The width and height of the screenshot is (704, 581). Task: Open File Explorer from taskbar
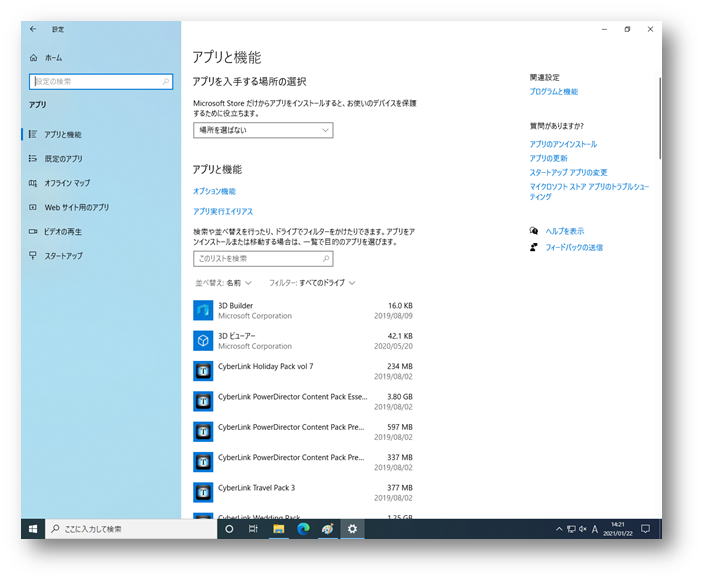[x=278, y=529]
